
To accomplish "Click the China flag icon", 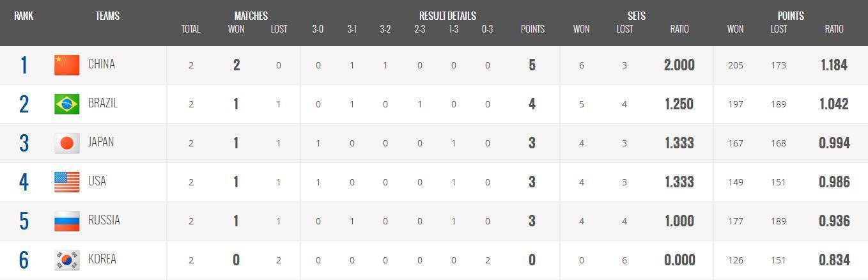I will tap(66, 65).
